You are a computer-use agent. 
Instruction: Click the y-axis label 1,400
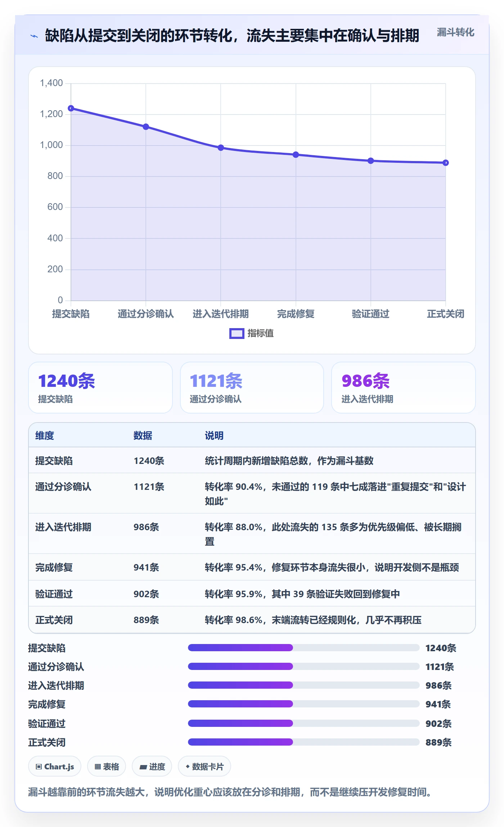pos(51,83)
